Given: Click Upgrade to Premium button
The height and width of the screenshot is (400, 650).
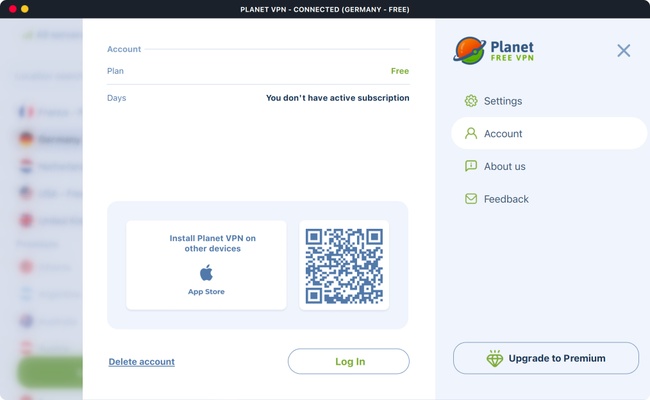Looking at the screenshot, I should 546,358.
